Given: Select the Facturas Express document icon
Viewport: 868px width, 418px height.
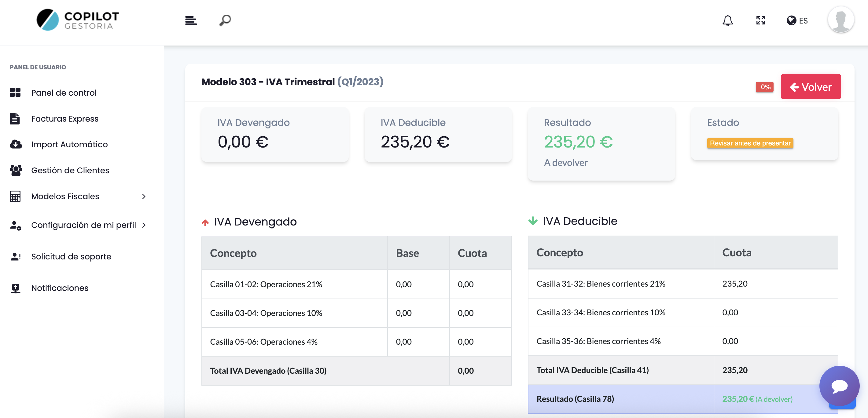Looking at the screenshot, I should coord(15,118).
